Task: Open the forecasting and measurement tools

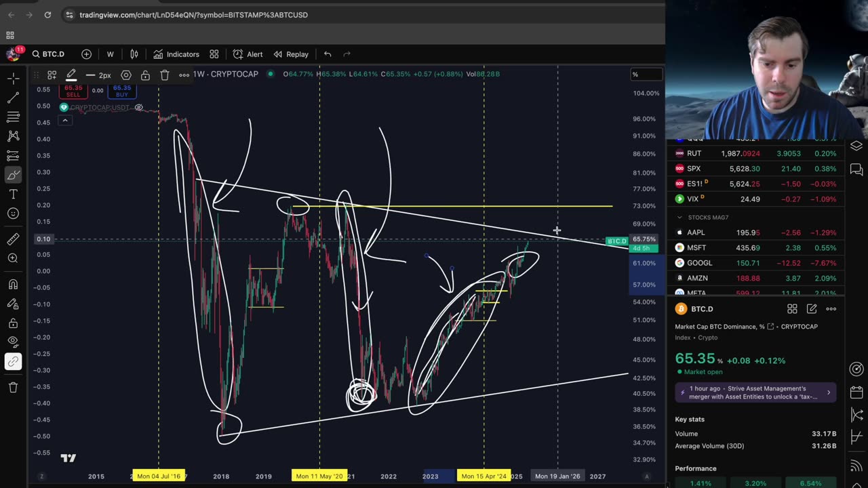Action: click(x=13, y=156)
